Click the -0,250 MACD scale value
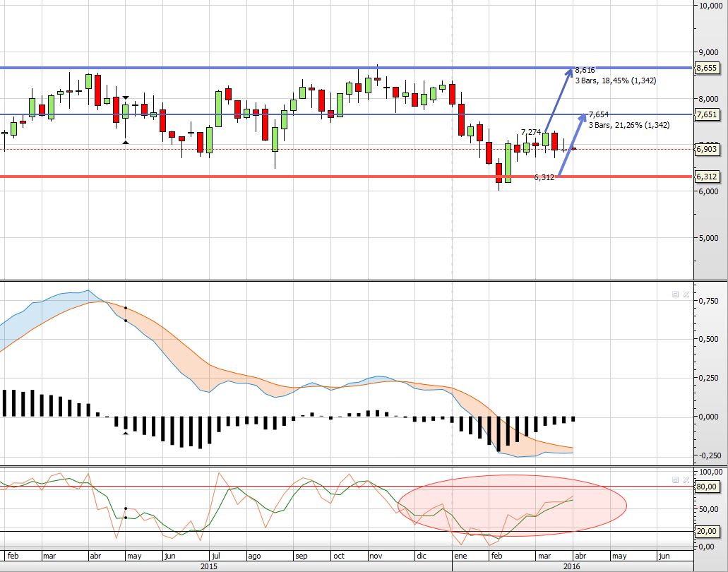The width and height of the screenshot is (728, 572). 708,455
